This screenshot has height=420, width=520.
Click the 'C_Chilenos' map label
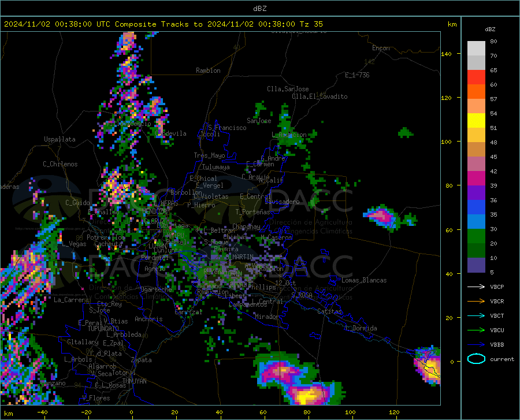point(60,164)
